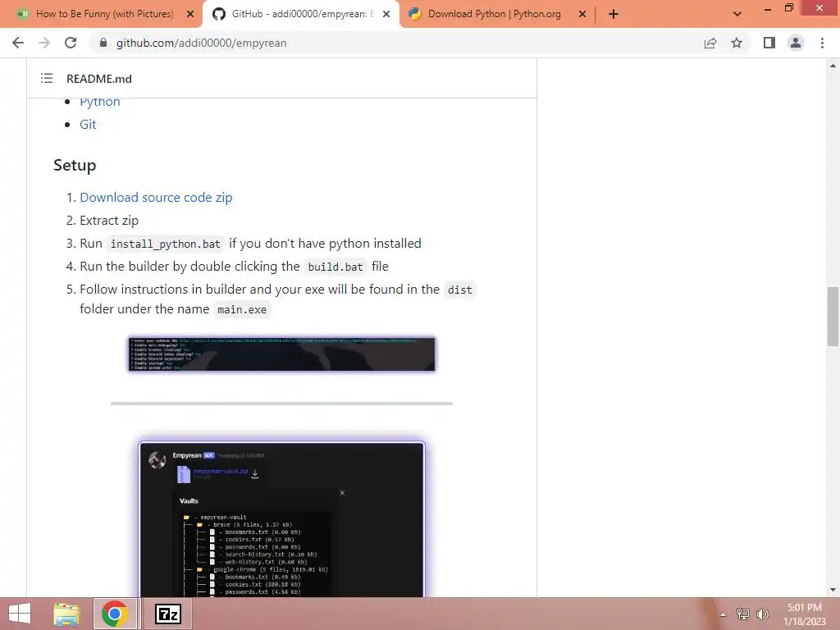840x630 pixels.
Task: Open the Chrome three-dot menu
Action: (822, 43)
